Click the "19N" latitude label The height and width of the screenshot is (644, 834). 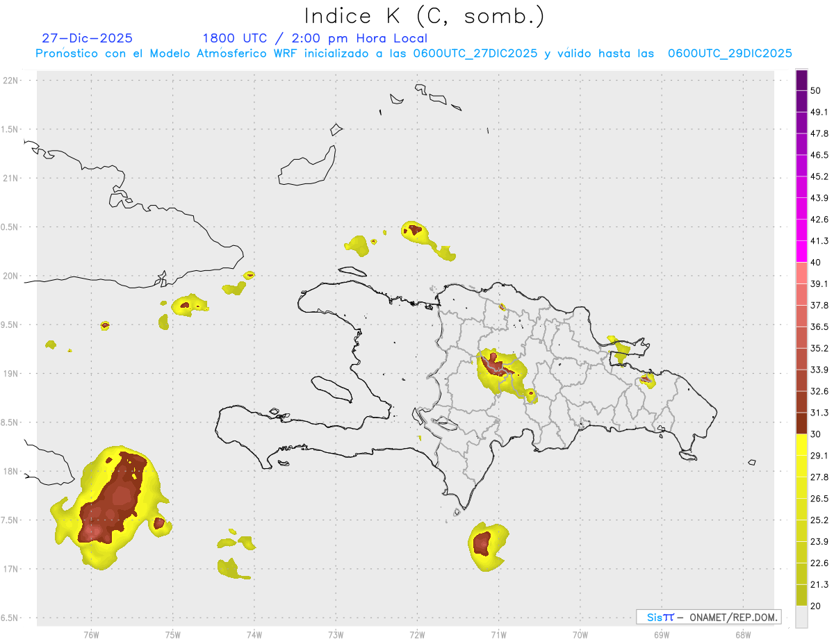tap(10, 374)
